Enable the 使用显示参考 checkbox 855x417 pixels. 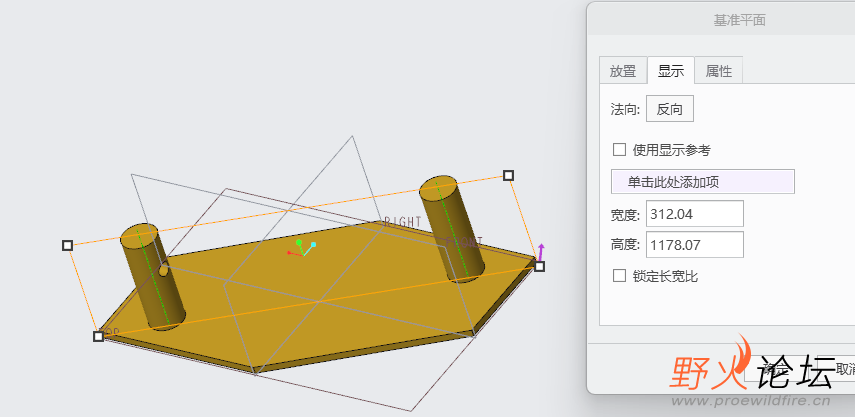[x=619, y=149]
